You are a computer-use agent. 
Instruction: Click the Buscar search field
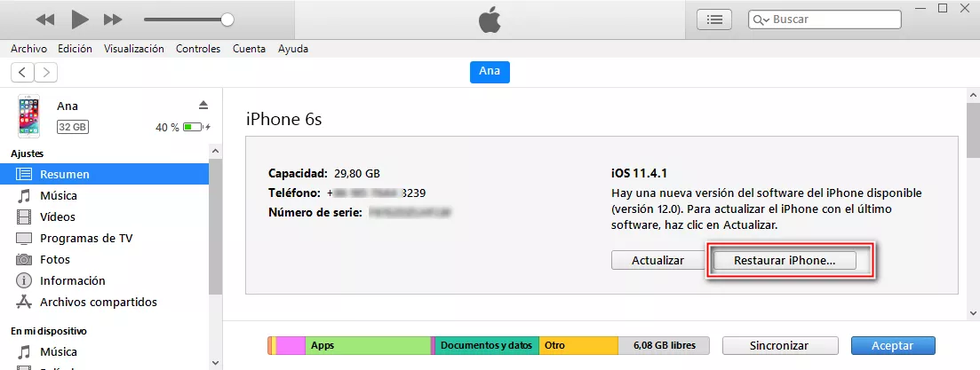tap(825, 20)
